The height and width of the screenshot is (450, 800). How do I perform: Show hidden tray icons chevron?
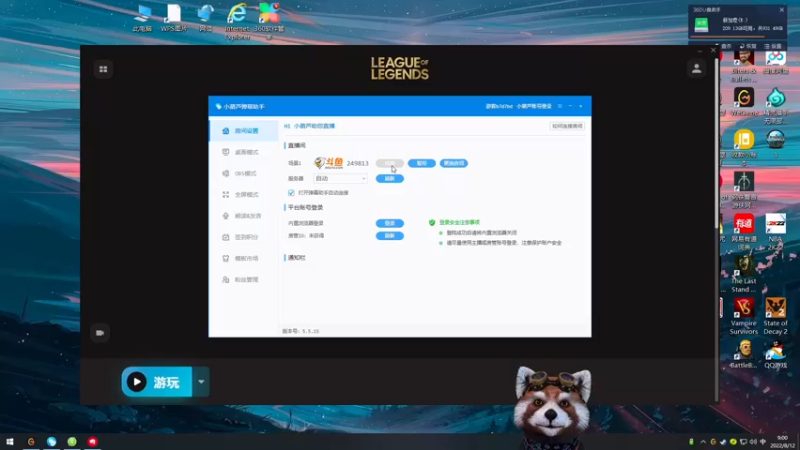tap(703, 442)
